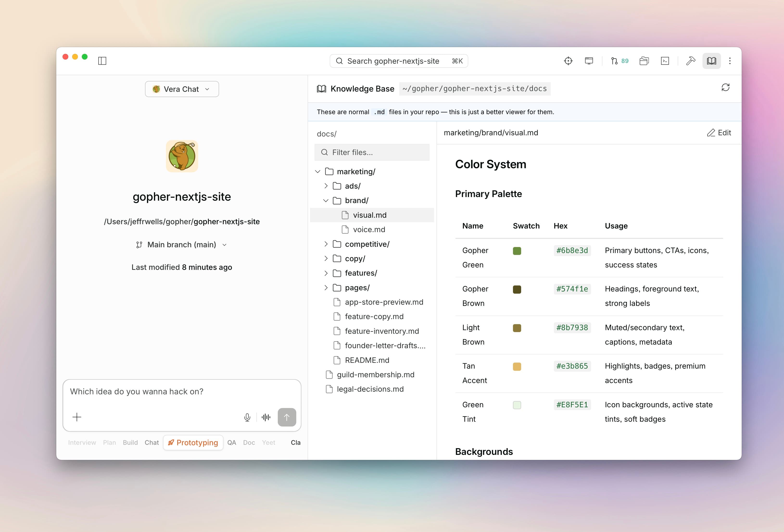Expand the competitive/ folder
The width and height of the screenshot is (784, 532).
pos(326,244)
